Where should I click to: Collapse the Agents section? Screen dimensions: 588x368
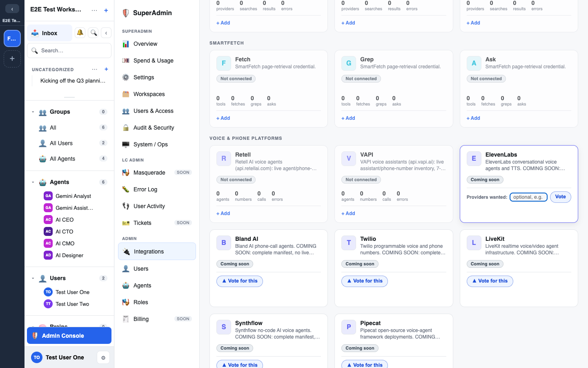click(x=33, y=182)
